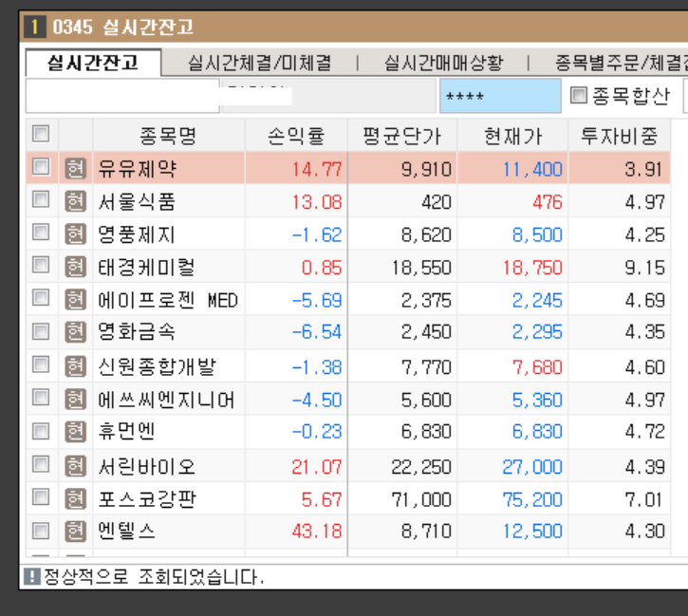Check the 종목합산 checkbox
Image resolution: width=688 pixels, height=616 pixels.
(578, 95)
